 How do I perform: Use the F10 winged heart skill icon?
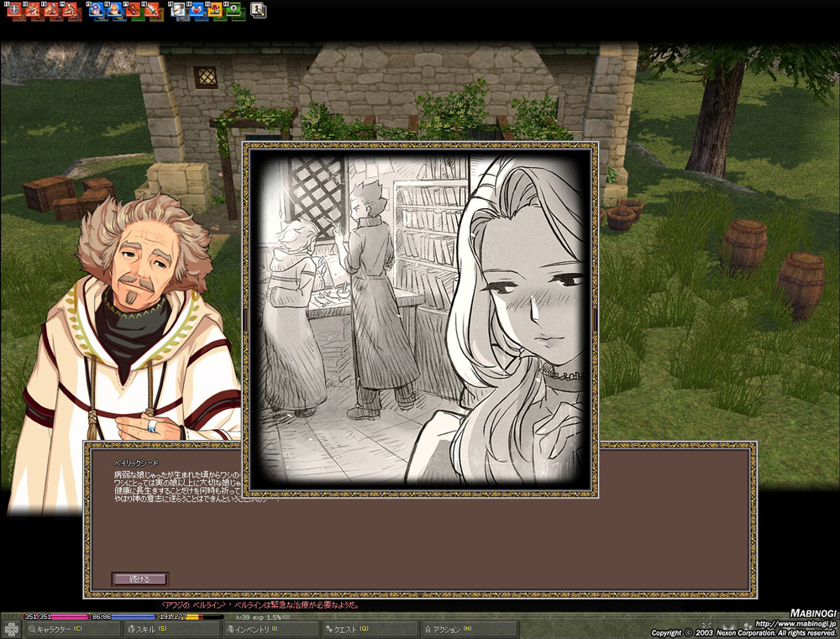[197, 9]
